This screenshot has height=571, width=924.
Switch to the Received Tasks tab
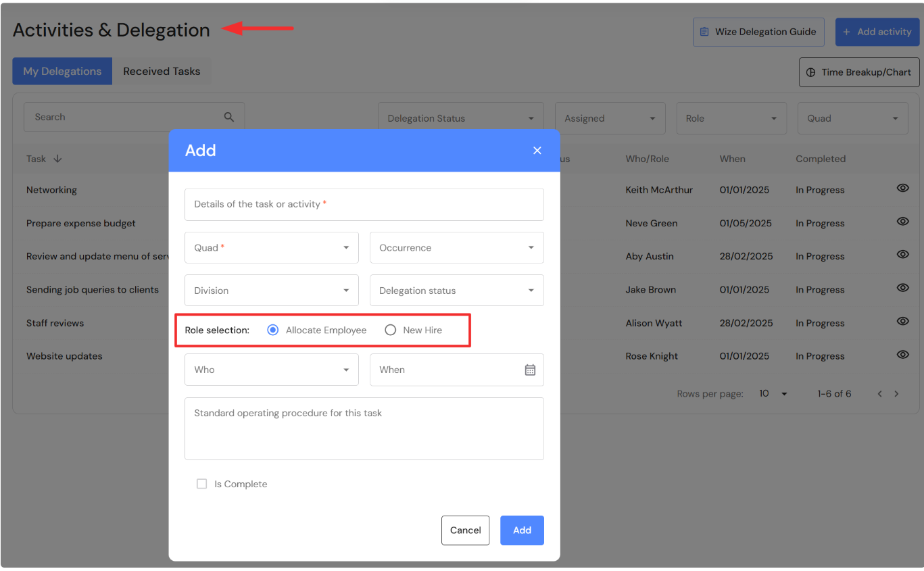tap(162, 72)
